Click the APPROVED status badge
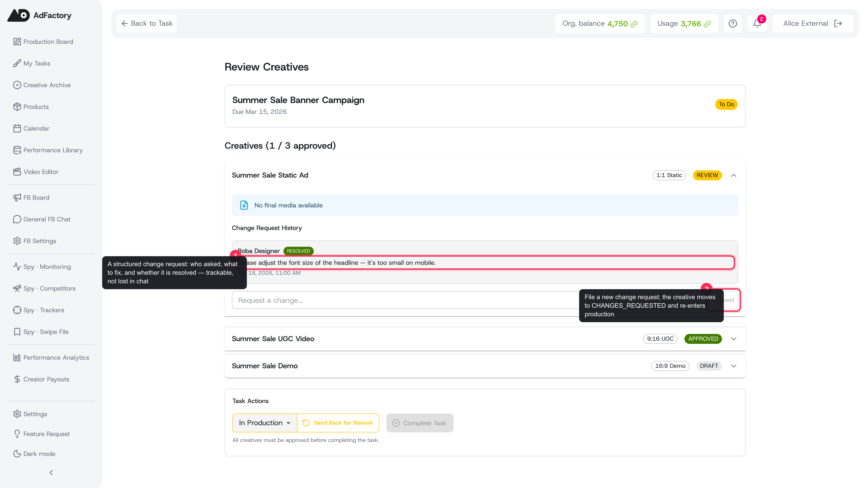Viewport: 868px width, 488px height. pyautogui.click(x=703, y=339)
